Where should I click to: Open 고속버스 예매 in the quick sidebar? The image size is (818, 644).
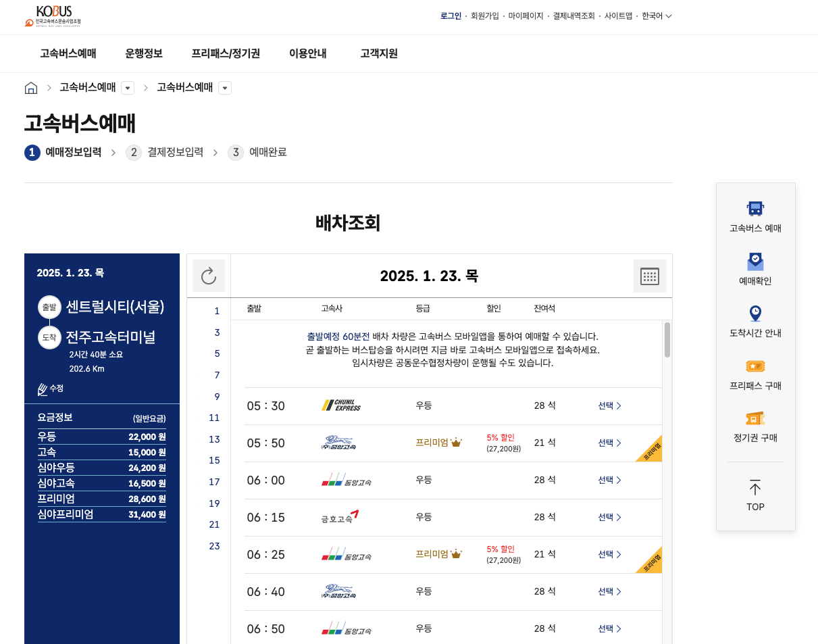(755, 215)
